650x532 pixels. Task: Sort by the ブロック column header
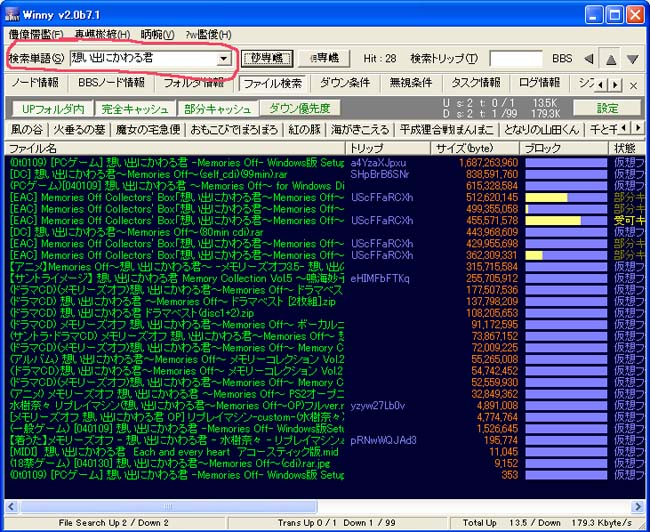(564, 148)
